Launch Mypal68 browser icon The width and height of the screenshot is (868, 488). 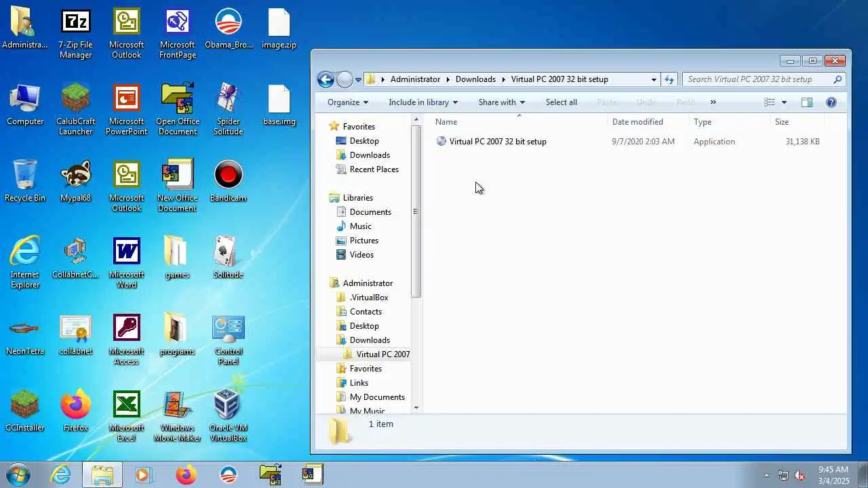tap(75, 182)
